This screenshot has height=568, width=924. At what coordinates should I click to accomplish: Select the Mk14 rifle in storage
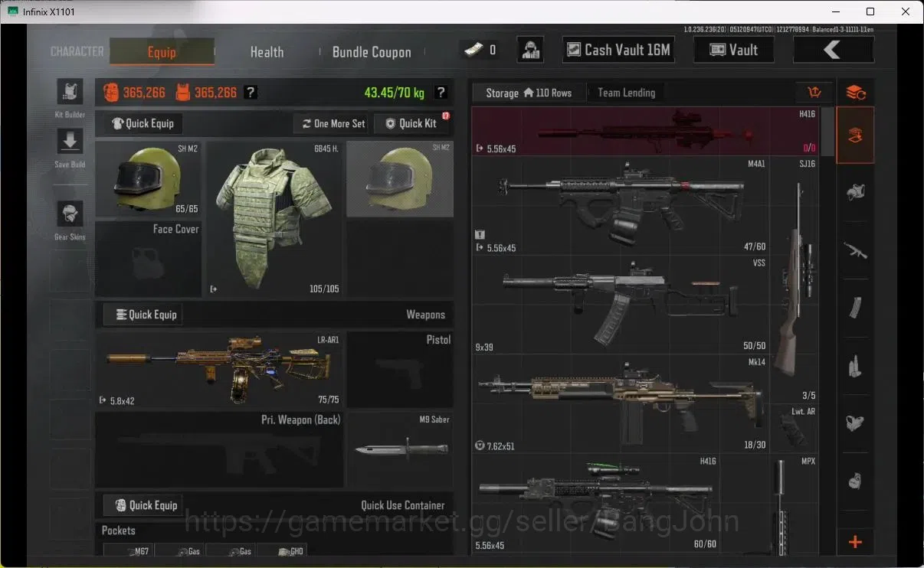pyautogui.click(x=621, y=403)
